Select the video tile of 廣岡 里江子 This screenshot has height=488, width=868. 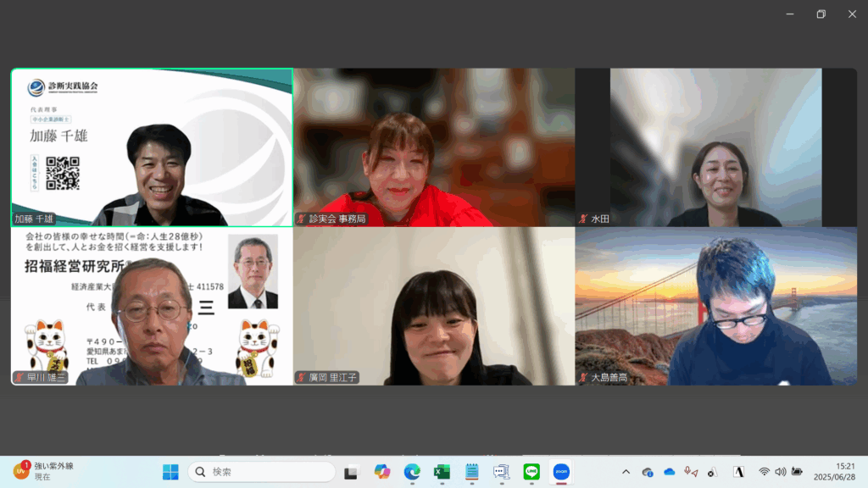pos(434,306)
